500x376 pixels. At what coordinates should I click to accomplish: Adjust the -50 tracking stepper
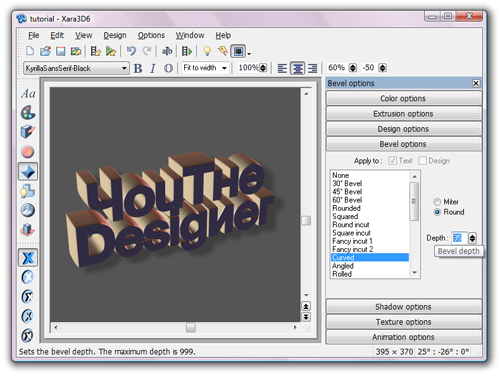point(383,68)
